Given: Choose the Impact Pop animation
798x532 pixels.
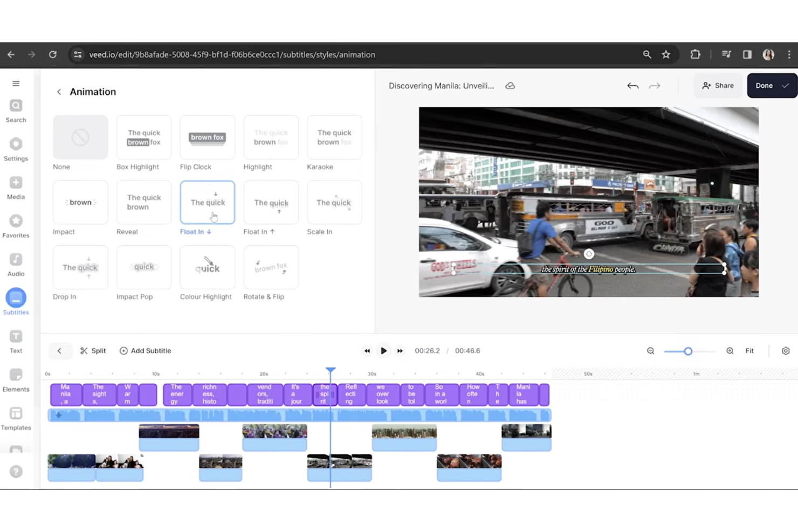Looking at the screenshot, I should [144, 267].
